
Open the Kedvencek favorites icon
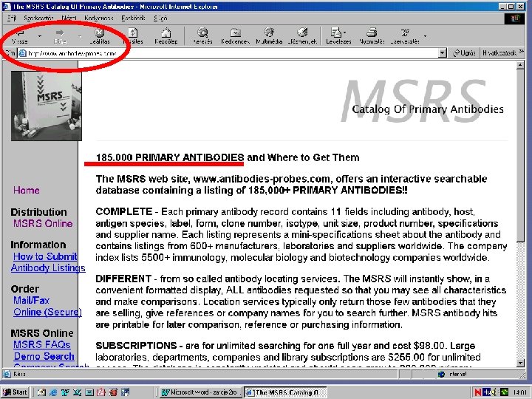click(x=236, y=36)
